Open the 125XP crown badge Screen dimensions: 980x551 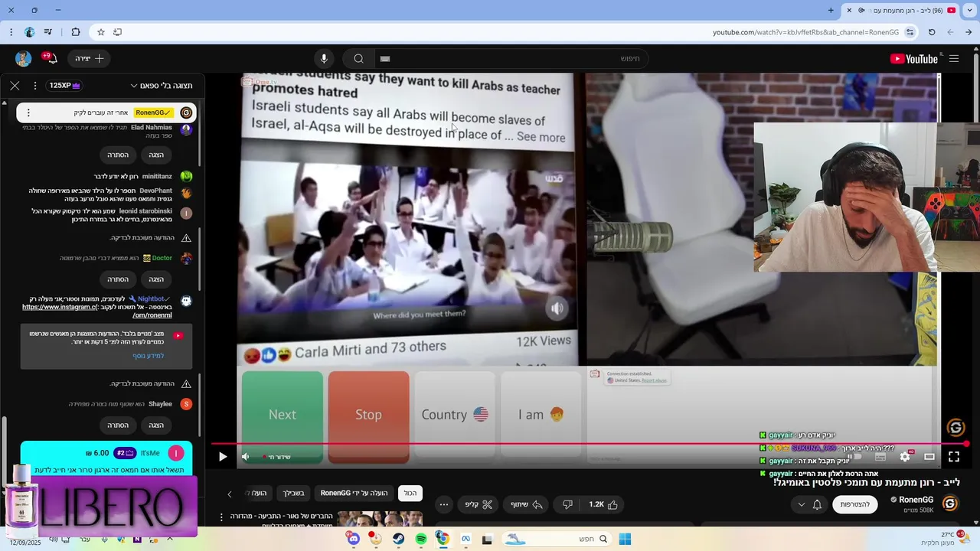(x=64, y=86)
